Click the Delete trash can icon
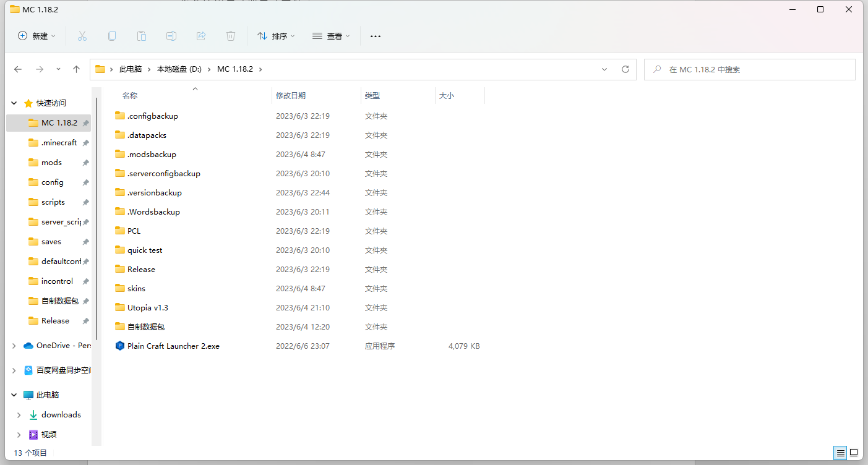This screenshot has width=868, height=465. click(231, 36)
